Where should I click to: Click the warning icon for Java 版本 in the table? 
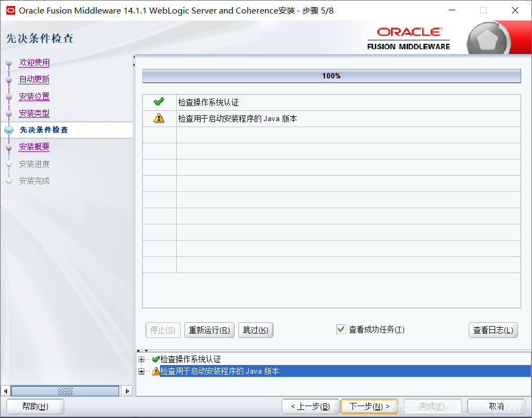[x=158, y=118]
